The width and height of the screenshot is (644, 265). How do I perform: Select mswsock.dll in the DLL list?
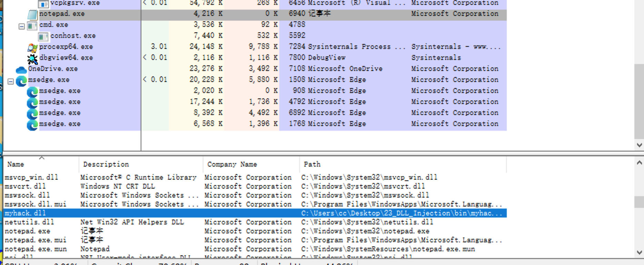coord(27,195)
